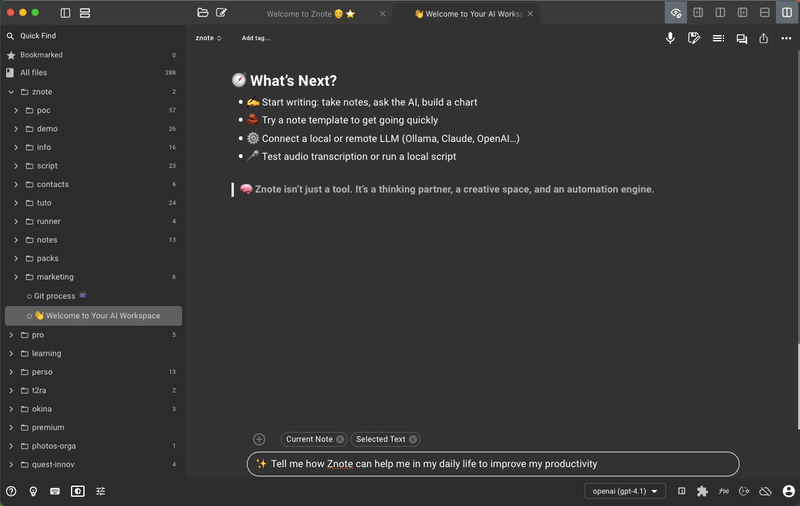Click the stacked rows view icon in the title bar
The image size is (800, 506).
85,13
